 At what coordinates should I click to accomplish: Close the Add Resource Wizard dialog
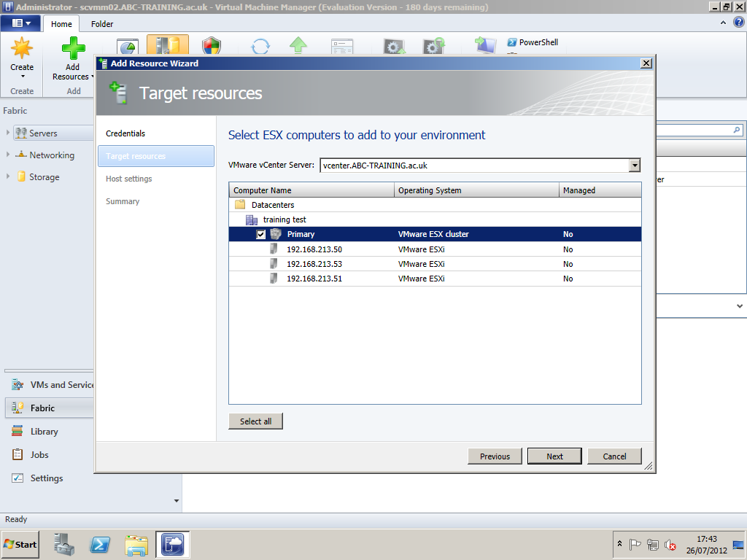[646, 63]
